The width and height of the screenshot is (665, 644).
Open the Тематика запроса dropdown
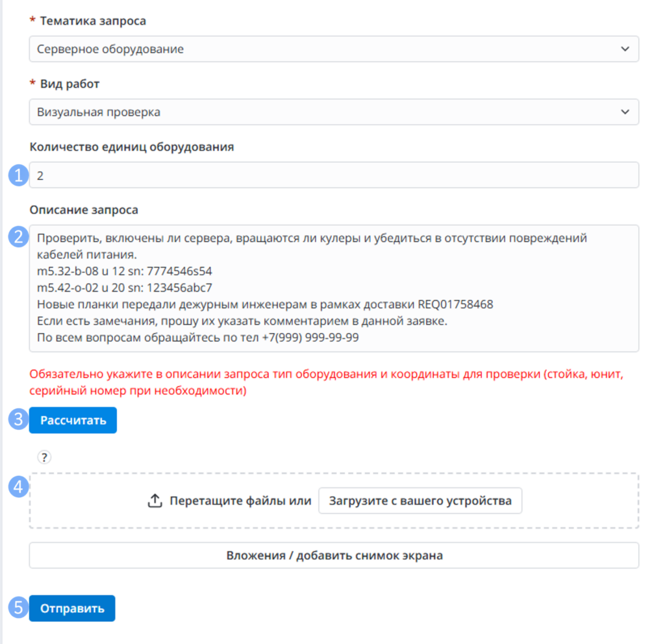coord(334,49)
